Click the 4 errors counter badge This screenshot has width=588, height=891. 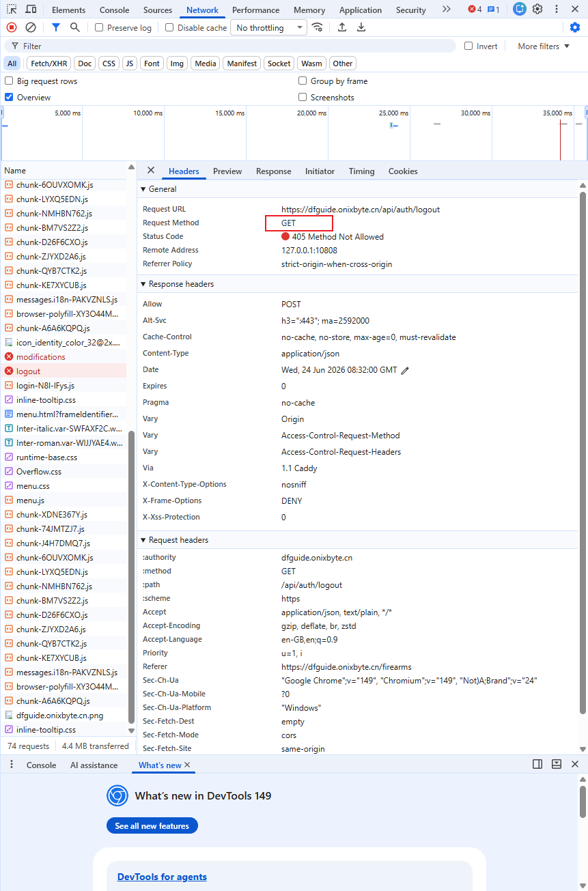[x=475, y=10]
